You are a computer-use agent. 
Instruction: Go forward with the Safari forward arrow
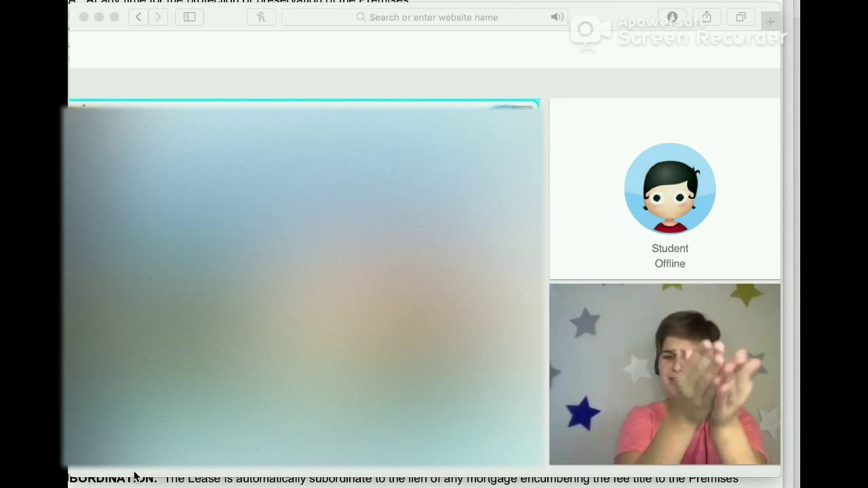[158, 17]
